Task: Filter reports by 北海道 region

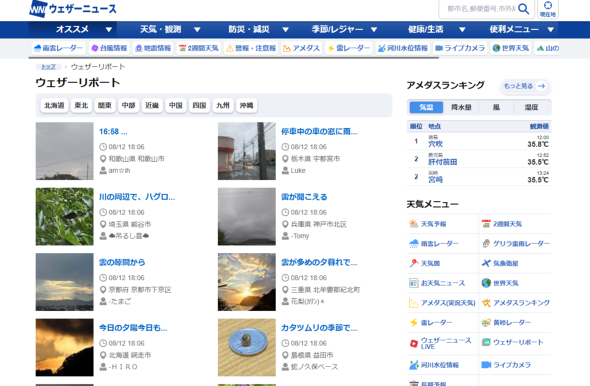Action: [54, 106]
